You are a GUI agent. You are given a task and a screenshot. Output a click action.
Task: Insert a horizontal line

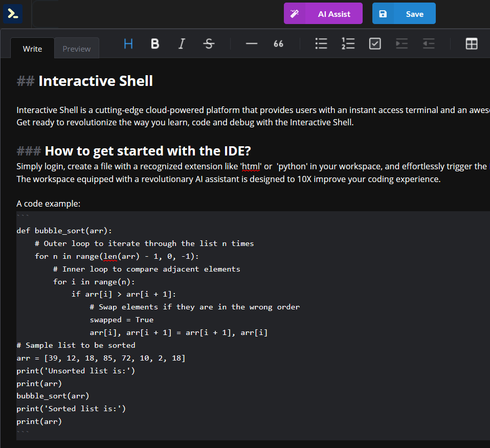pyautogui.click(x=252, y=44)
